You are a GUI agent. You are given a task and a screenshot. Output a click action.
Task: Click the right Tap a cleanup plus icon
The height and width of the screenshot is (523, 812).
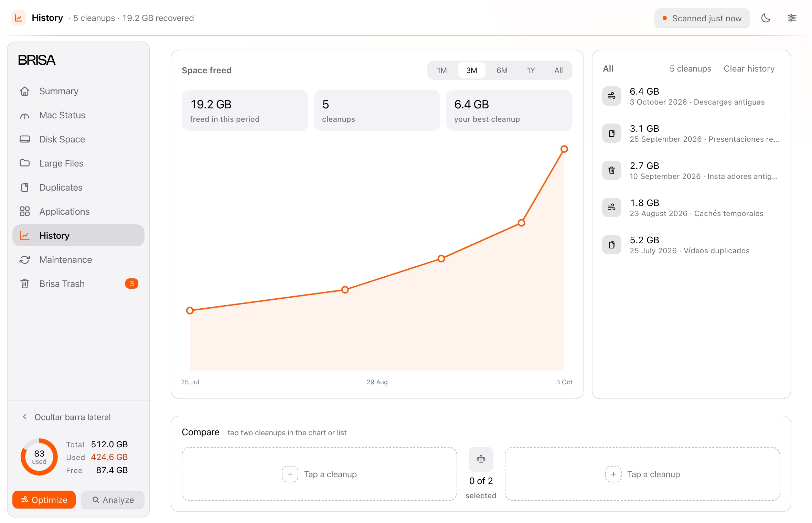[x=613, y=474]
